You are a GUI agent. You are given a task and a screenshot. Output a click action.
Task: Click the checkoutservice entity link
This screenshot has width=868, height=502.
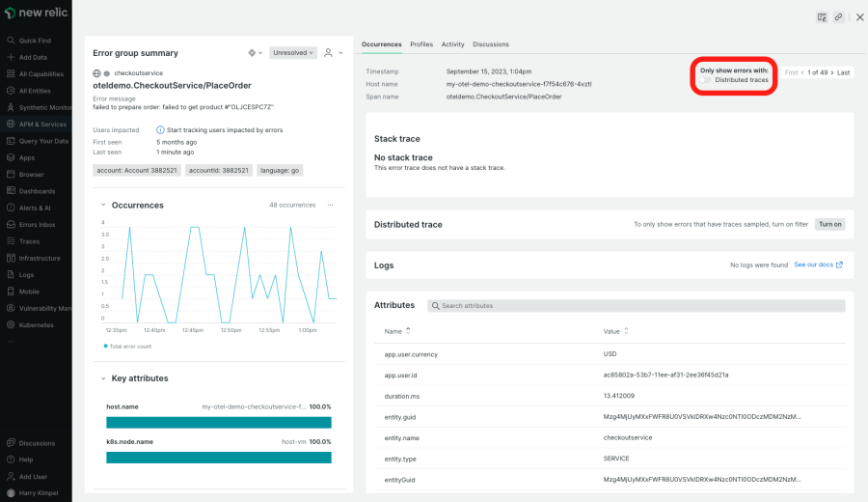click(x=138, y=73)
